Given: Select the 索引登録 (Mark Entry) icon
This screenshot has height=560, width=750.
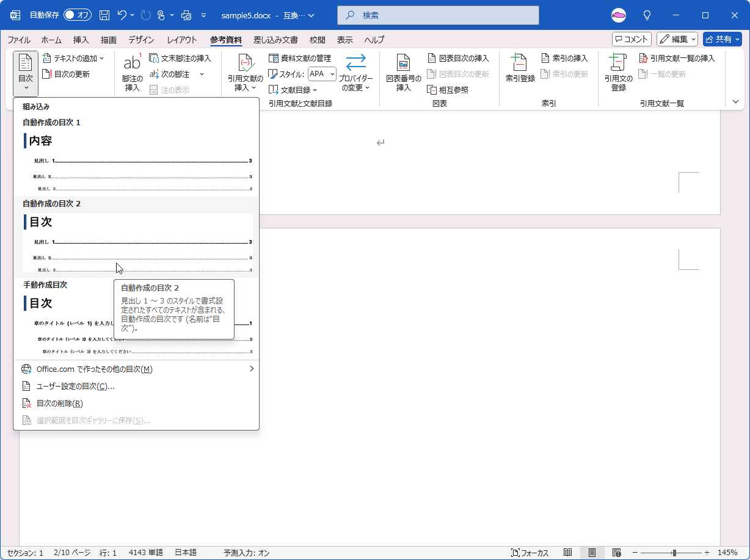Looking at the screenshot, I should [x=519, y=69].
